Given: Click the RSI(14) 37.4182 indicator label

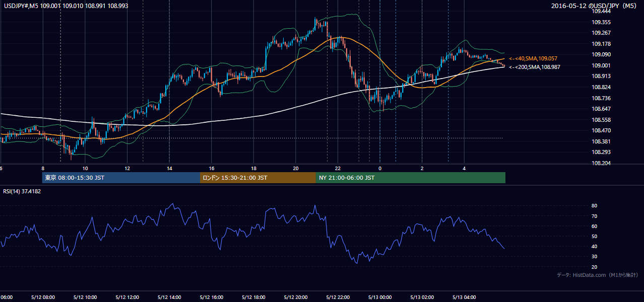Looking at the screenshot, I should coord(22,191).
